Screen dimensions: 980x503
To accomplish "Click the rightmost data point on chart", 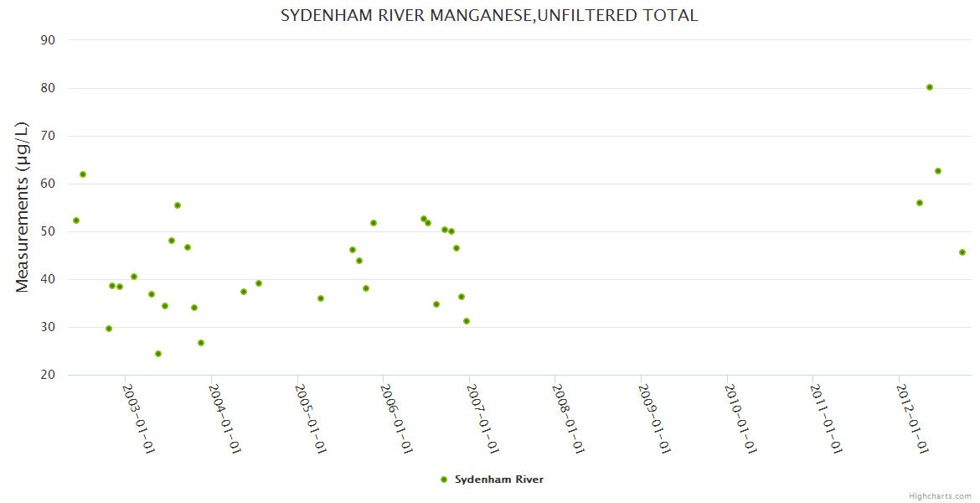I will pos(962,252).
